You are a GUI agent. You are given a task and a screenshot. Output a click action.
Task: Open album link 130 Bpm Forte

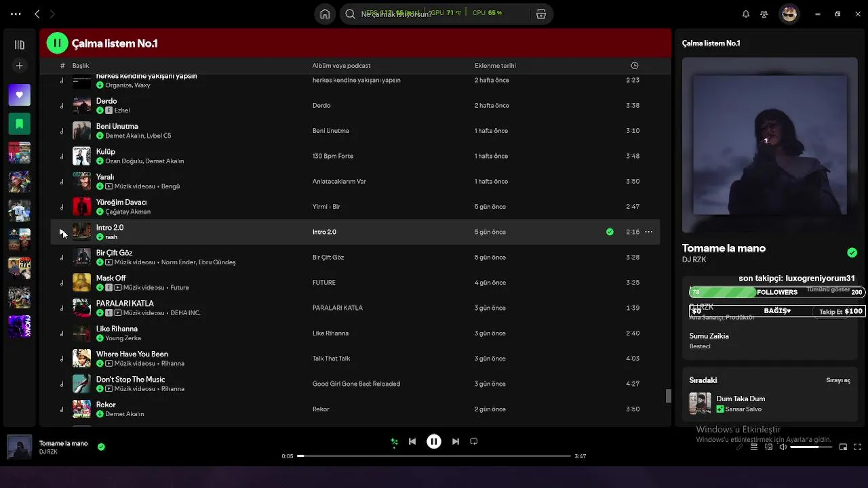click(x=333, y=156)
